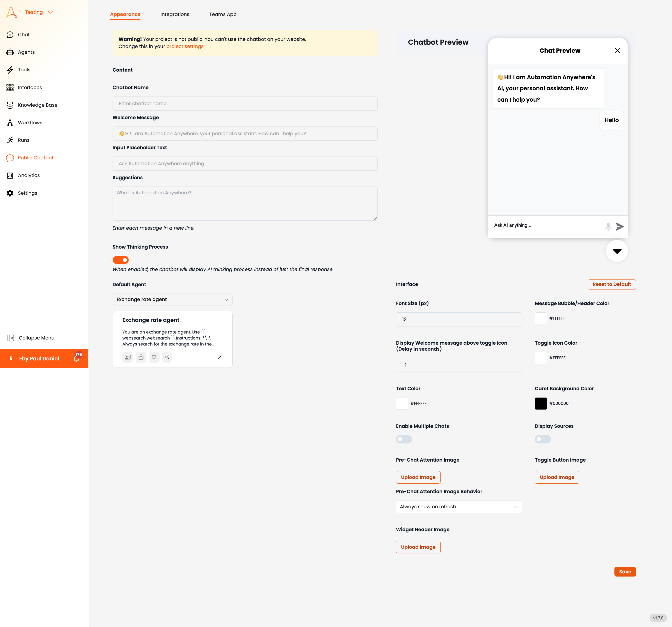Enable the Multiple Chats toggle
This screenshot has width=672, height=627.
coord(404,439)
